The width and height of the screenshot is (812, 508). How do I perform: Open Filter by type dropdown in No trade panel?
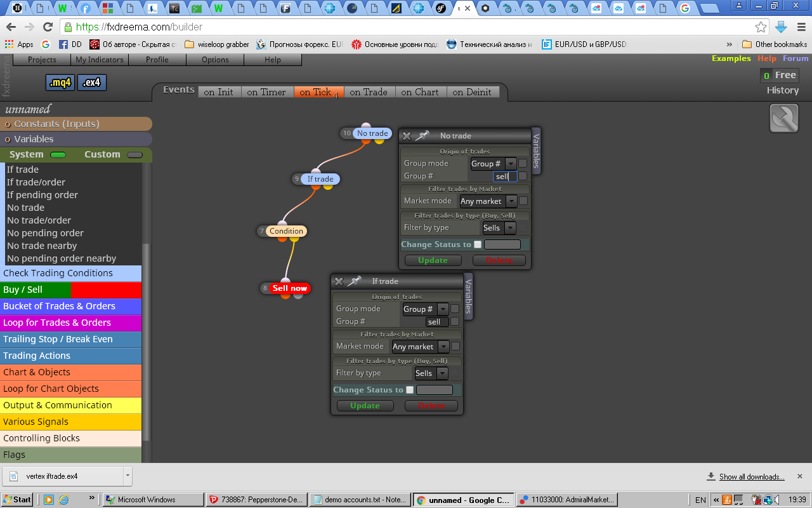pos(498,228)
